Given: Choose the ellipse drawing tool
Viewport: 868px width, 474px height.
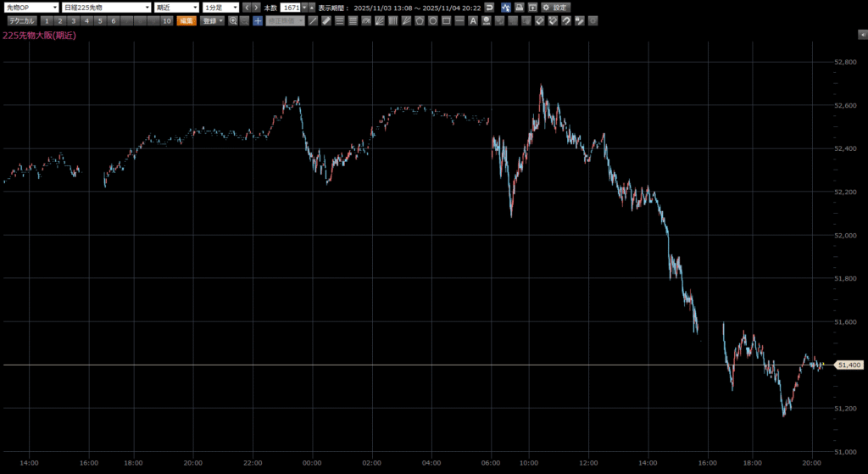Looking at the screenshot, I should click(x=432, y=20).
